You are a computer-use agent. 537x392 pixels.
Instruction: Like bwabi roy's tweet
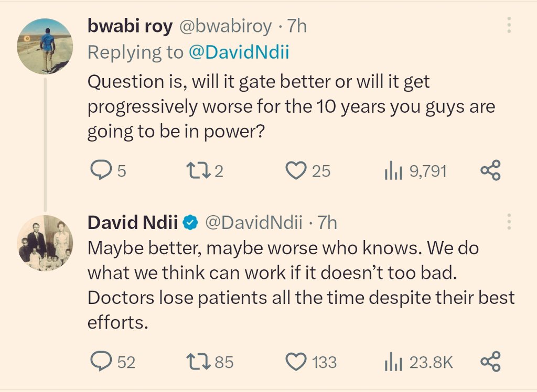coord(297,171)
